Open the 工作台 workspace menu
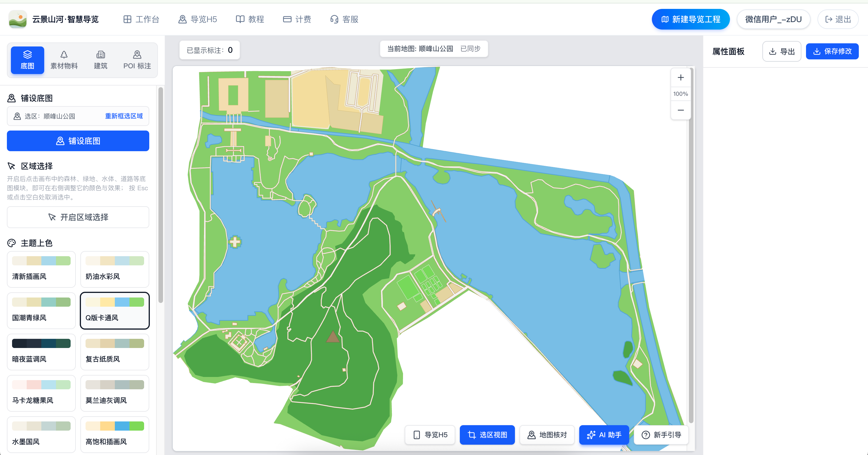This screenshot has width=868, height=455. (x=141, y=19)
